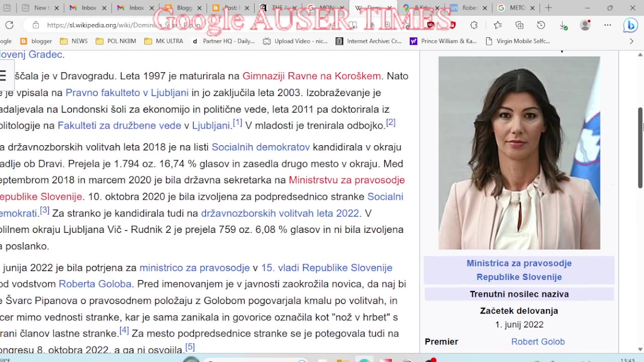Screen dimensions: 644x362
Task: Open the NEWS bookmarks folder
Action: tap(73, 41)
